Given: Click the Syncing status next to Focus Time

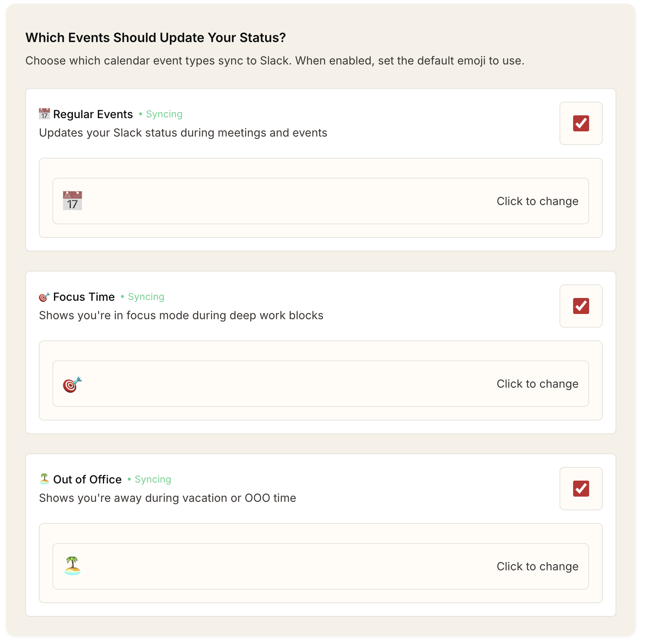Looking at the screenshot, I should [x=146, y=296].
